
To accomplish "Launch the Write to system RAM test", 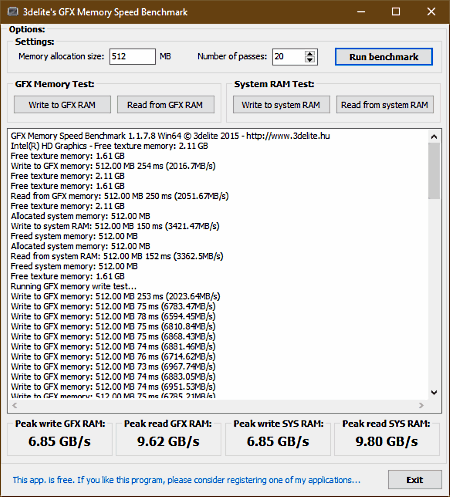I will tap(281, 105).
